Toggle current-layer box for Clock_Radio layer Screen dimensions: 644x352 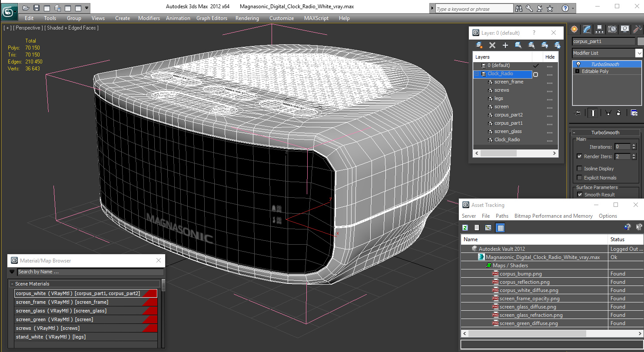pyautogui.click(x=536, y=74)
